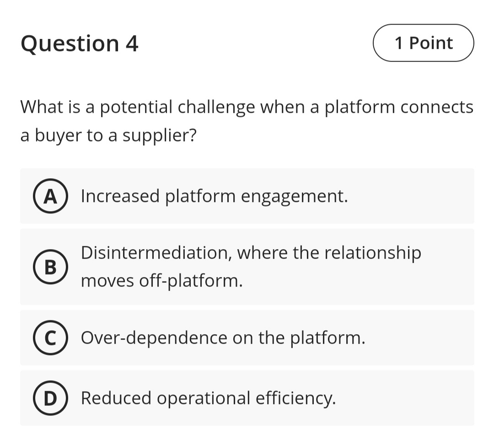Click the question text about connecting buyers
Viewport: 494px width, 448px height.
click(247, 120)
